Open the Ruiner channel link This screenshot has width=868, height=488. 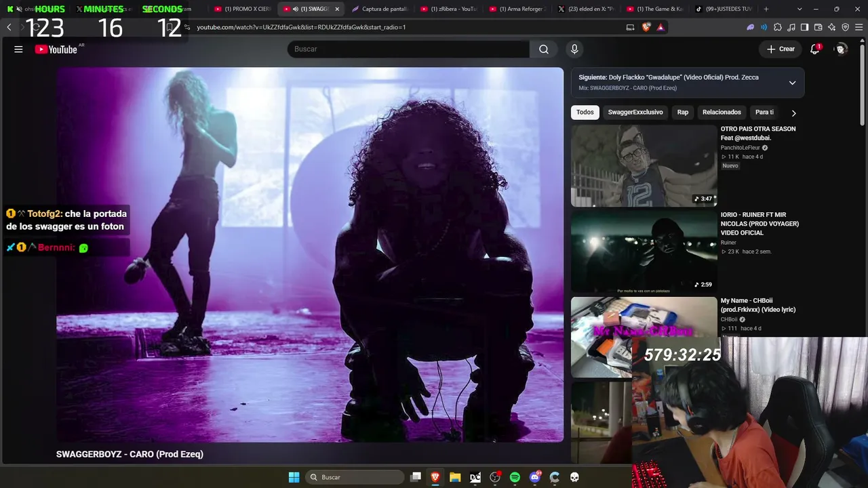[x=728, y=243]
